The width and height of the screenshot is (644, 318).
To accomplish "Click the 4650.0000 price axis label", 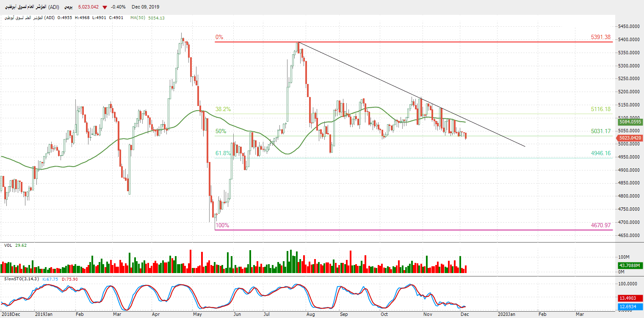I will pyautogui.click(x=630, y=235).
